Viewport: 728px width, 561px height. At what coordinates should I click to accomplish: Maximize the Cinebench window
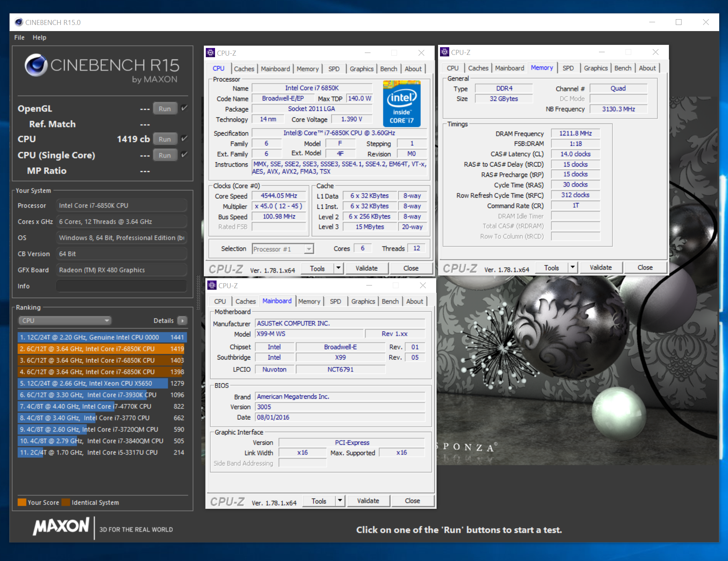(678, 22)
